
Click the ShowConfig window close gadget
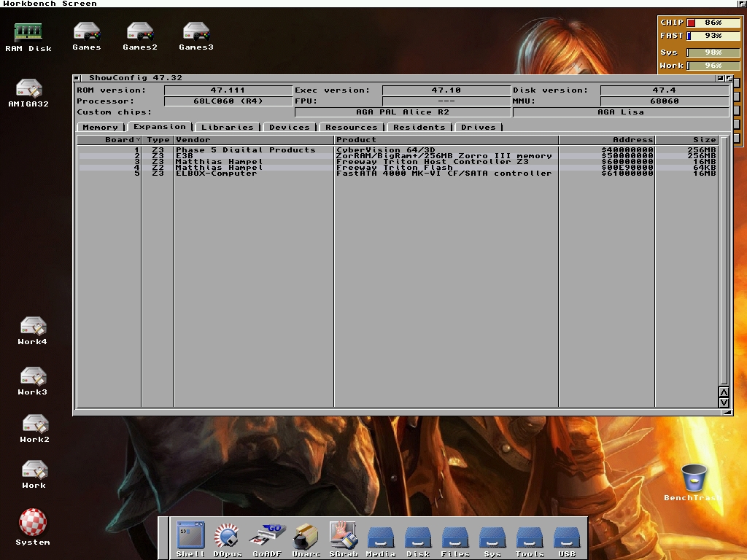(77, 78)
